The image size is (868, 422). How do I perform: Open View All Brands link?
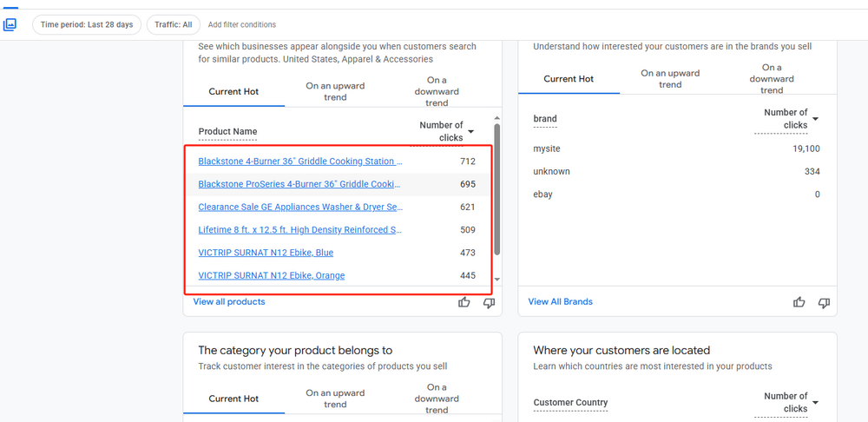coord(560,302)
